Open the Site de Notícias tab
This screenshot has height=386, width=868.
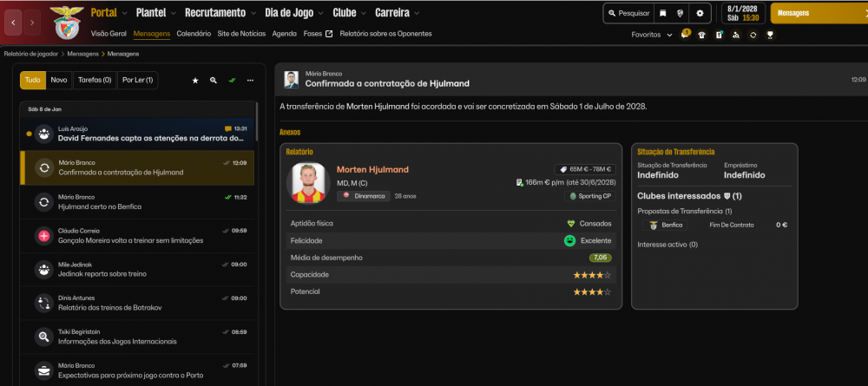pos(241,34)
